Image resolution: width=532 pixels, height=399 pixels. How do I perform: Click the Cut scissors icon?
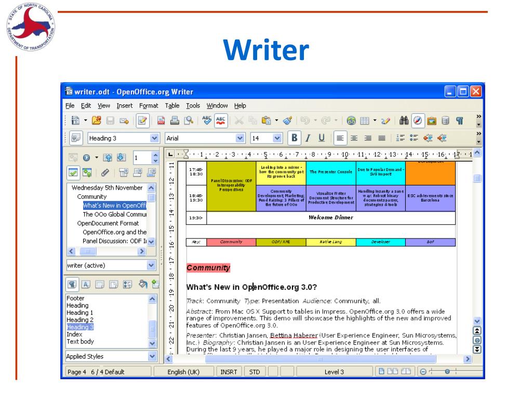(x=239, y=121)
